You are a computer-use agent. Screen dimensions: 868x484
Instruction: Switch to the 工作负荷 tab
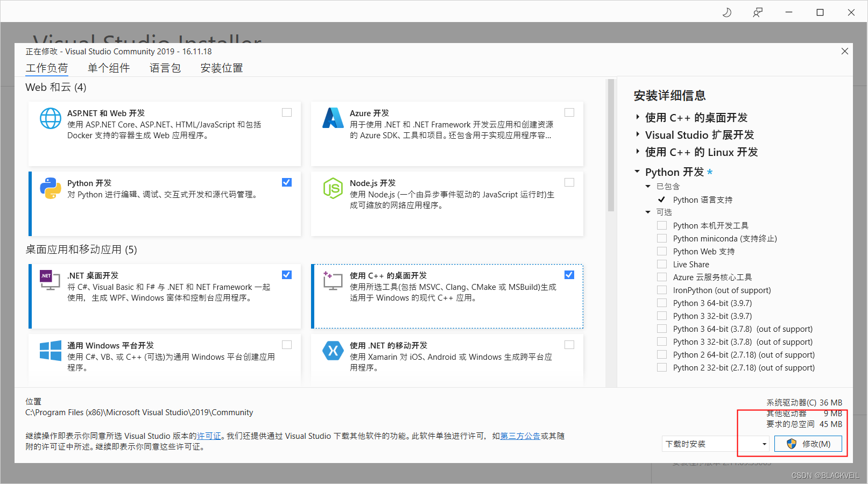point(47,68)
